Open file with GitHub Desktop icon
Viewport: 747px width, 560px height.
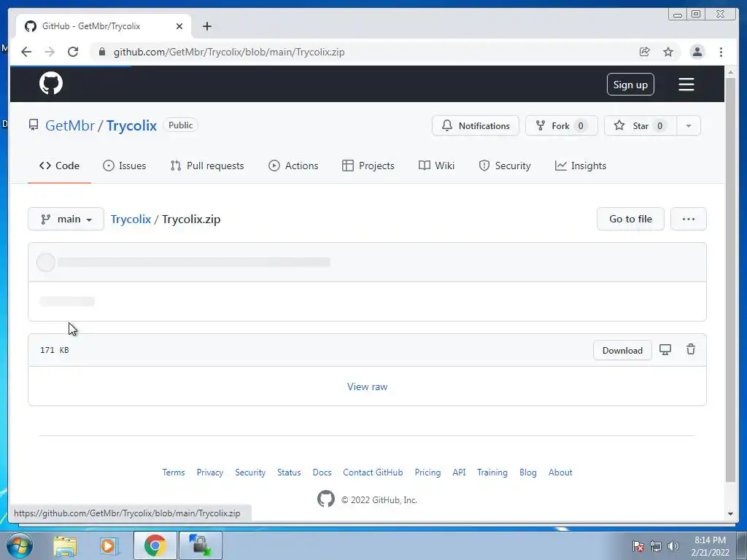point(665,349)
